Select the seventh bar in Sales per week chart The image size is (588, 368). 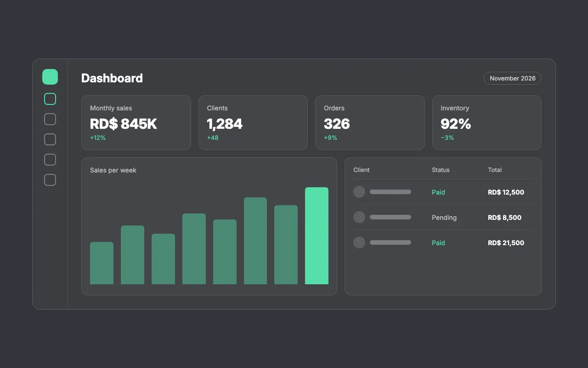pyautogui.click(x=286, y=245)
